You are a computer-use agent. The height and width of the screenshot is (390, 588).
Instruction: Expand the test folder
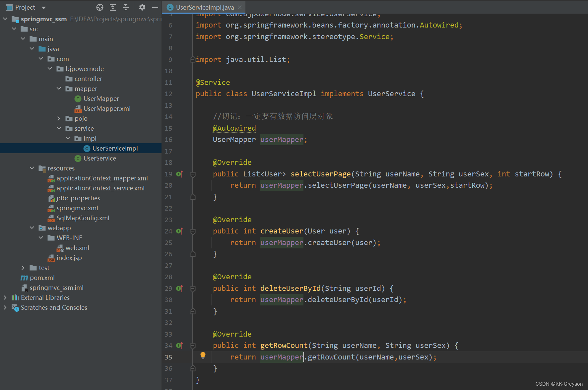[23, 268]
